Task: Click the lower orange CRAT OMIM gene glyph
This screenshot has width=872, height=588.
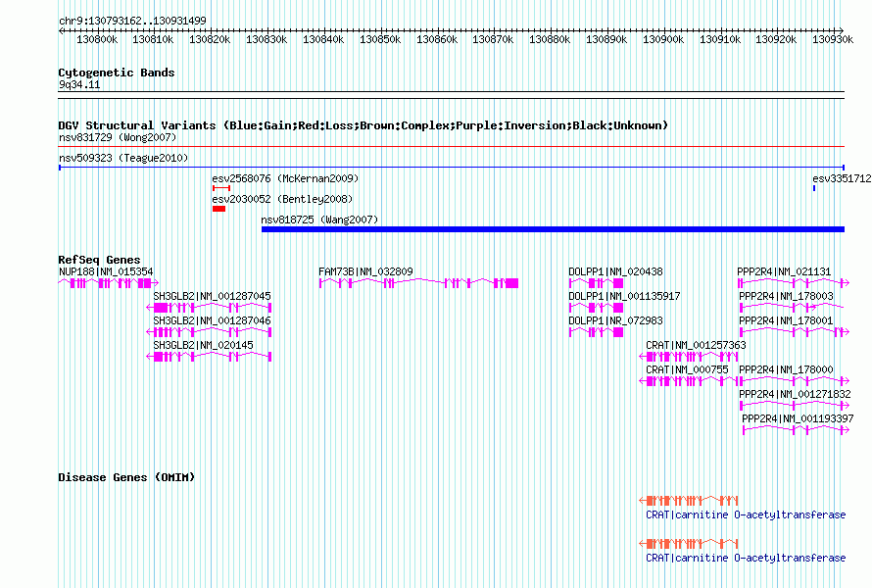Action: pyautogui.click(x=689, y=544)
